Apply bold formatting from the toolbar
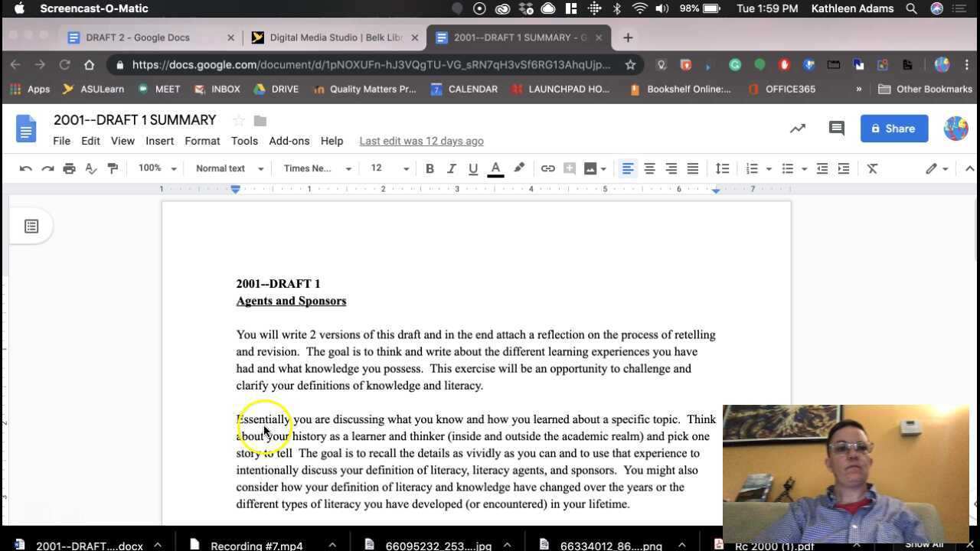Viewport: 980px width, 551px height. pyautogui.click(x=430, y=168)
